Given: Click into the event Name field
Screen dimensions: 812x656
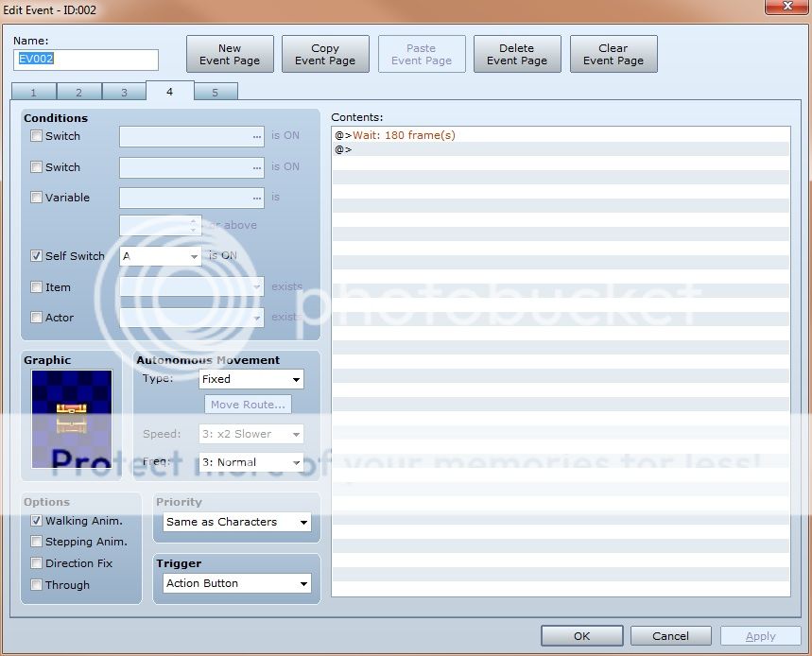Looking at the screenshot, I should click(86, 59).
